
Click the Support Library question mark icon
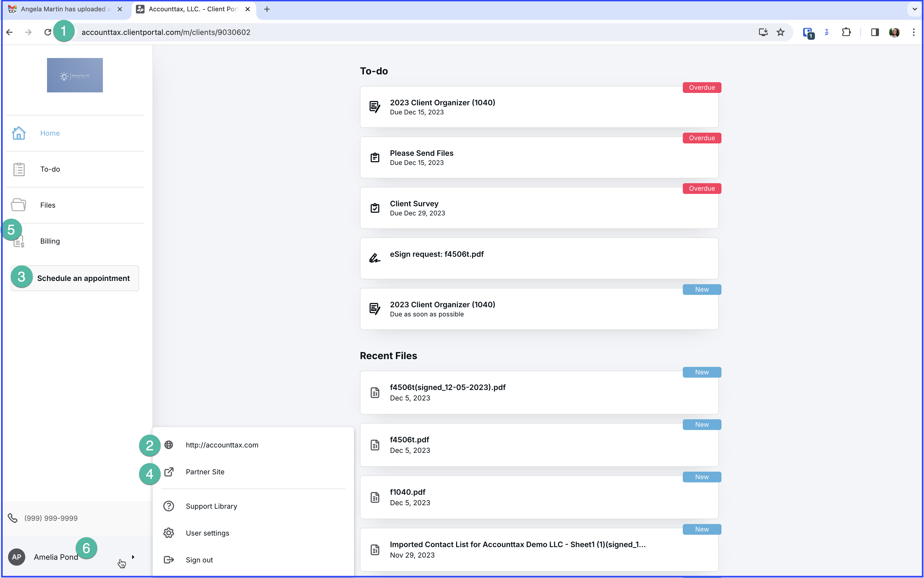pos(169,506)
